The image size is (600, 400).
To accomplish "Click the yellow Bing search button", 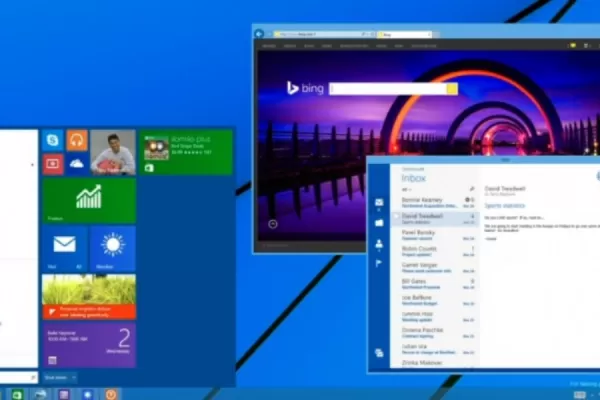I will tap(452, 89).
